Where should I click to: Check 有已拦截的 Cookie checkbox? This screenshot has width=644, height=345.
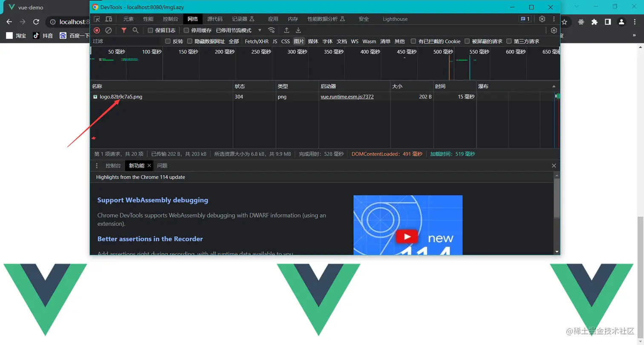(x=413, y=41)
